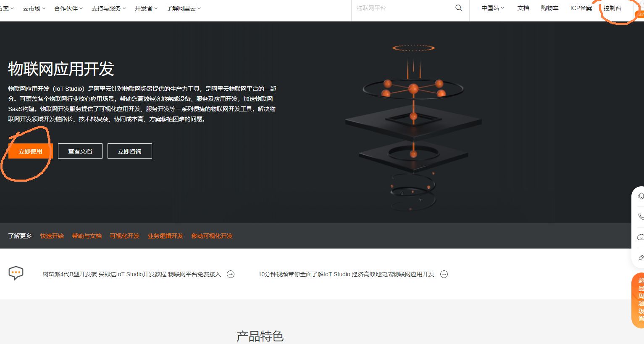Expand the 了解阿里云 menu

point(184,8)
